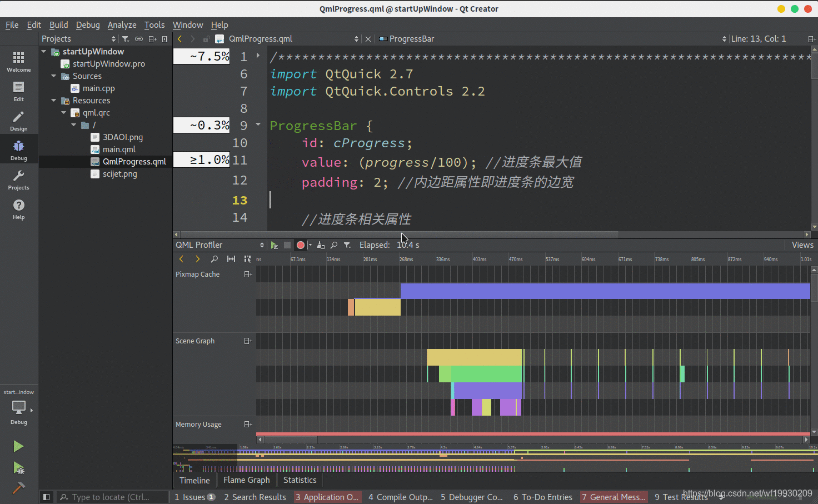This screenshot has height=504, width=818.
Task: Open To-Do Entries pane
Action: tap(543, 497)
